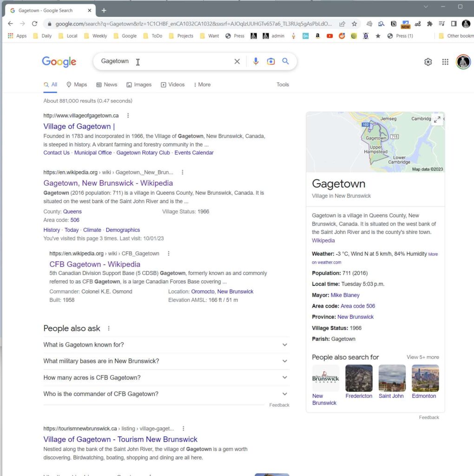Clear the search box with X icon

237,61
